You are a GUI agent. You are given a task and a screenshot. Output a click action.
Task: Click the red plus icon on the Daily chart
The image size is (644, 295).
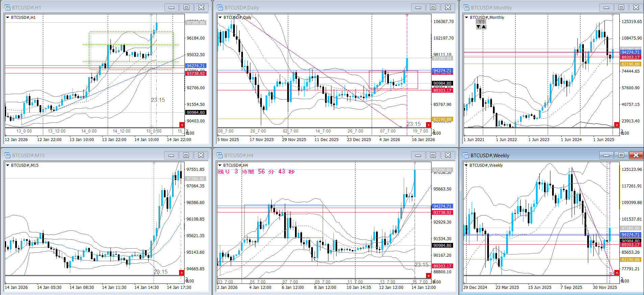(x=428, y=125)
